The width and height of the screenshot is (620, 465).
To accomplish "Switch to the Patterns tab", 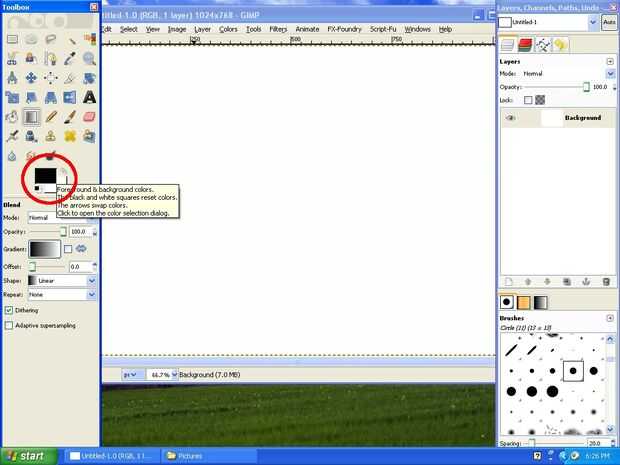I will 524,302.
